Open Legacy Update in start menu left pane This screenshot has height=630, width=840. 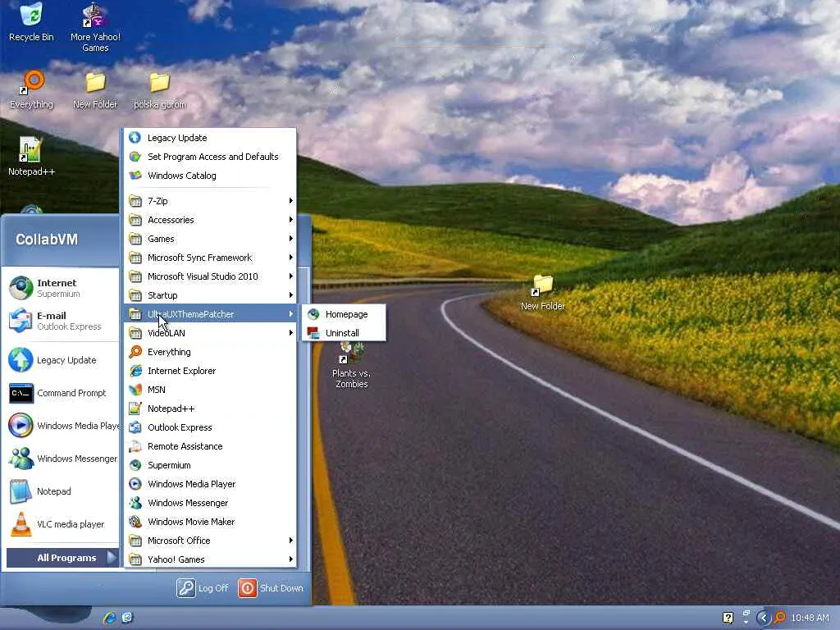(61, 360)
